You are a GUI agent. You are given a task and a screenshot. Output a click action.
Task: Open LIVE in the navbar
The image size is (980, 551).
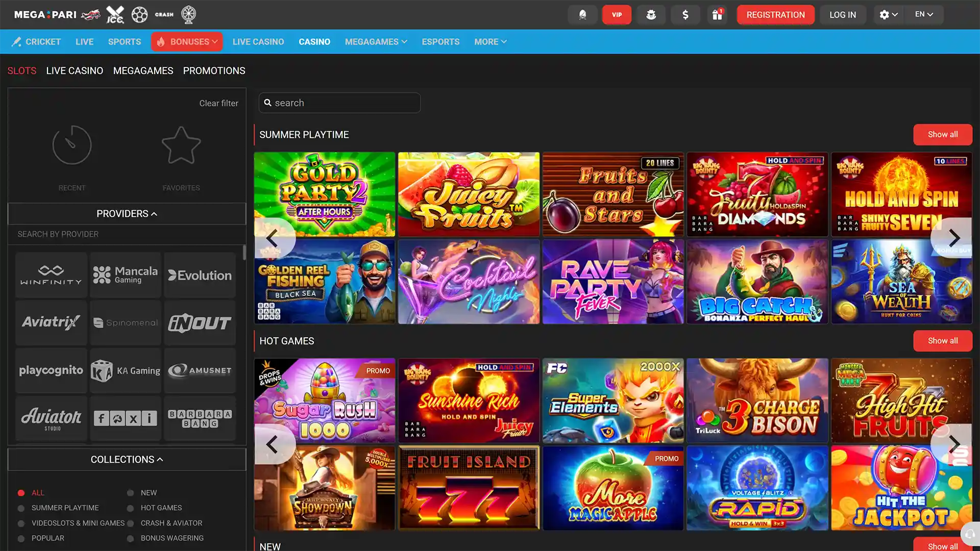[84, 42]
